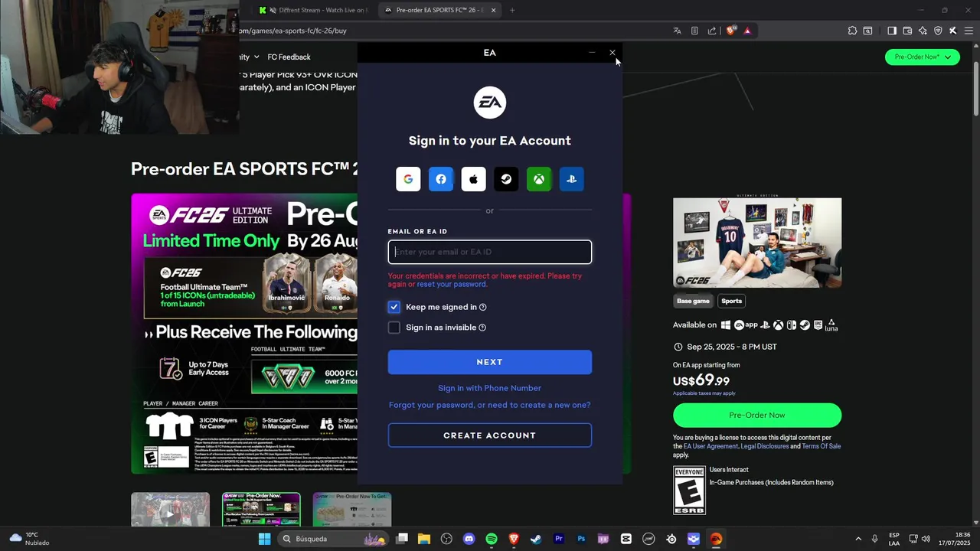This screenshot has height=551, width=980.
Task: Open Leo AI sparkle icon
Action: click(923, 31)
